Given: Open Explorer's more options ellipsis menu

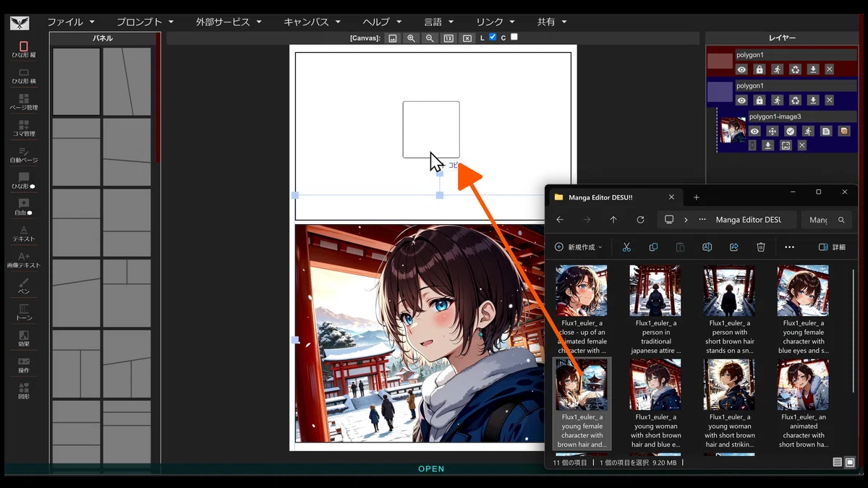Looking at the screenshot, I should click(x=789, y=247).
